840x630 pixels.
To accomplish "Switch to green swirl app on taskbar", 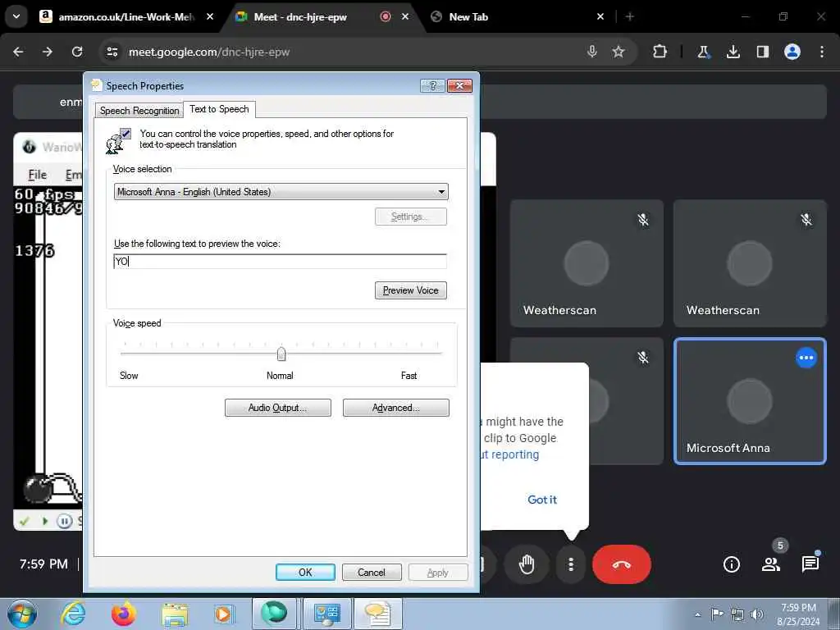I will point(274,614).
